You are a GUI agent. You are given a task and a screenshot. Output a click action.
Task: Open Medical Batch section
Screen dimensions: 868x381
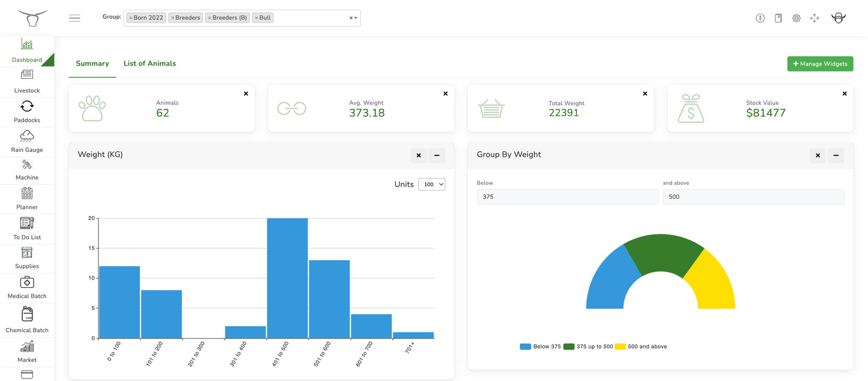(27, 287)
